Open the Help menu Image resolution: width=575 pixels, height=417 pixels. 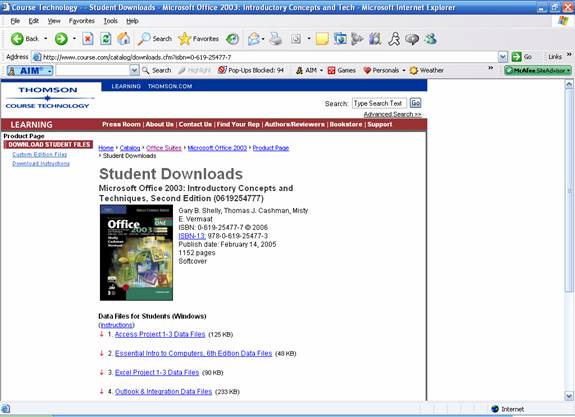click(x=132, y=21)
